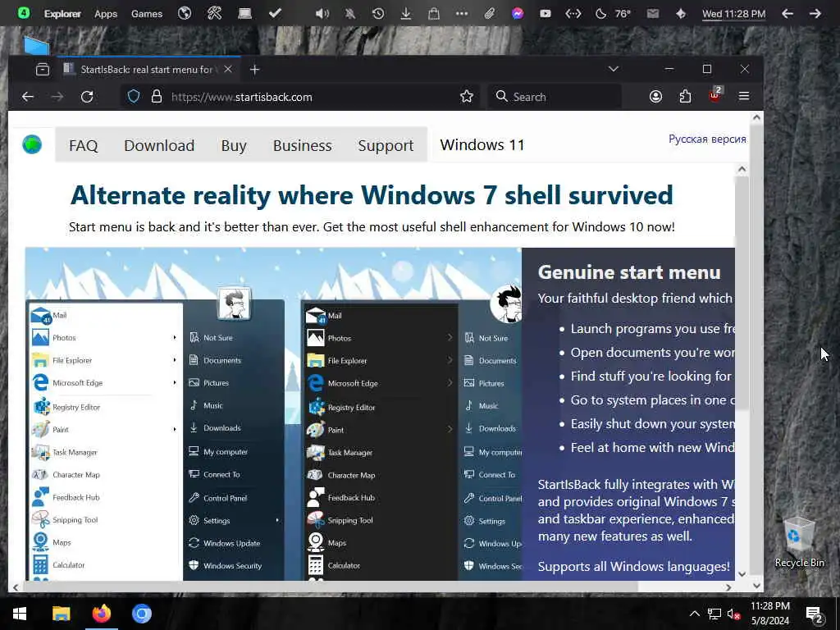The image size is (840, 630).
Task: Click the scroll down arrow at outer scrollbar
Action: [756, 586]
